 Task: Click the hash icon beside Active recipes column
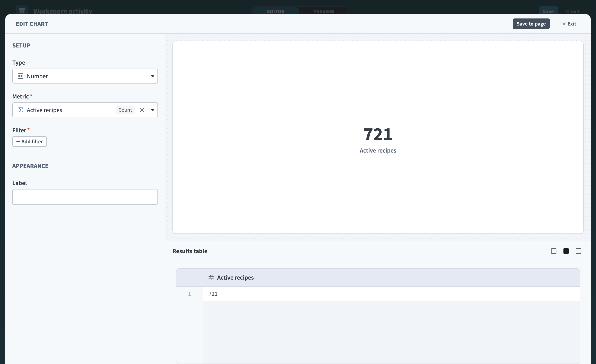[211, 277]
